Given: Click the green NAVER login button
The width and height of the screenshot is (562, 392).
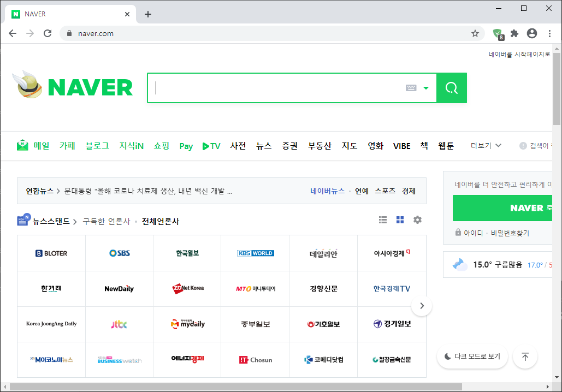Looking at the screenshot, I should 502,208.
